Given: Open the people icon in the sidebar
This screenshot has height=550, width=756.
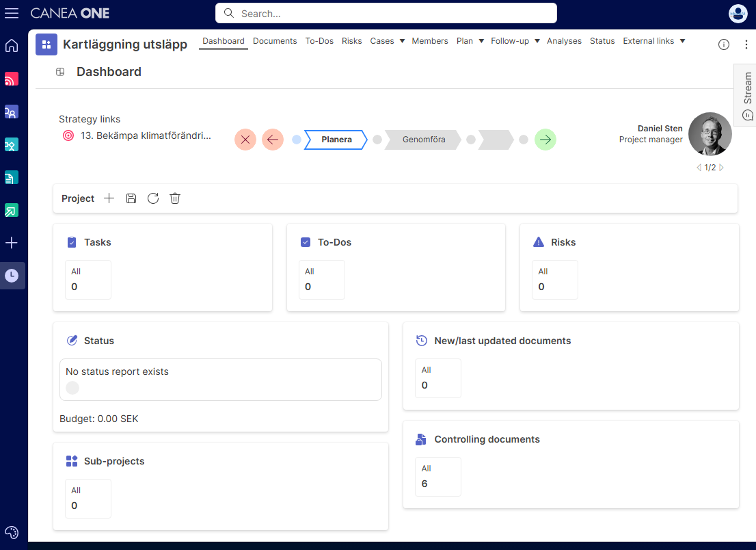Looking at the screenshot, I should [x=12, y=112].
